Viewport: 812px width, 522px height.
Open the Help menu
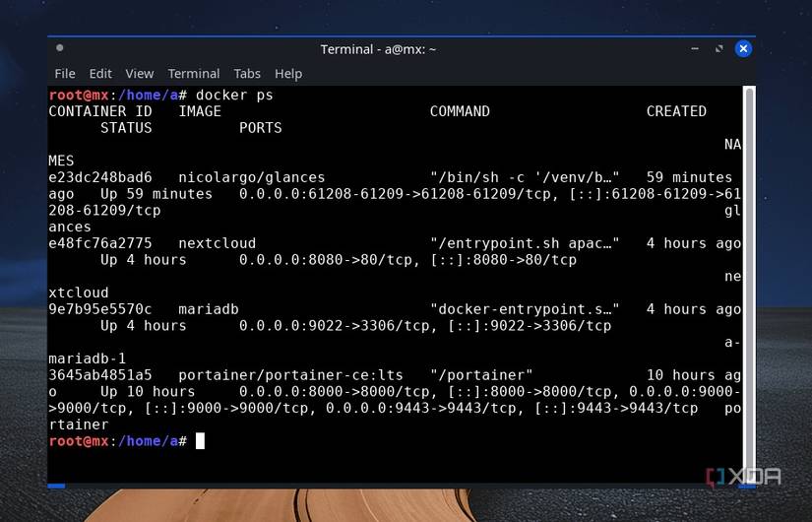click(x=288, y=74)
